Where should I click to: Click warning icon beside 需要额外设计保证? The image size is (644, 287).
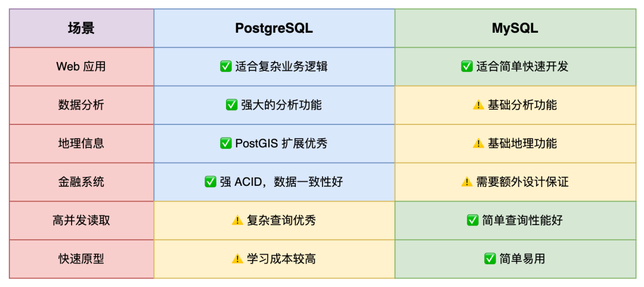pyautogui.click(x=467, y=182)
